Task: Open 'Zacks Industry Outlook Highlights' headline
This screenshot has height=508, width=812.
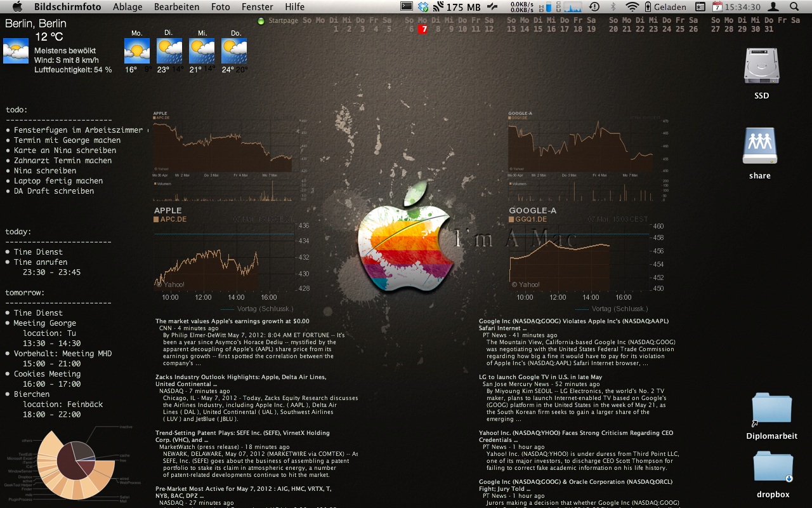Action: (x=241, y=380)
